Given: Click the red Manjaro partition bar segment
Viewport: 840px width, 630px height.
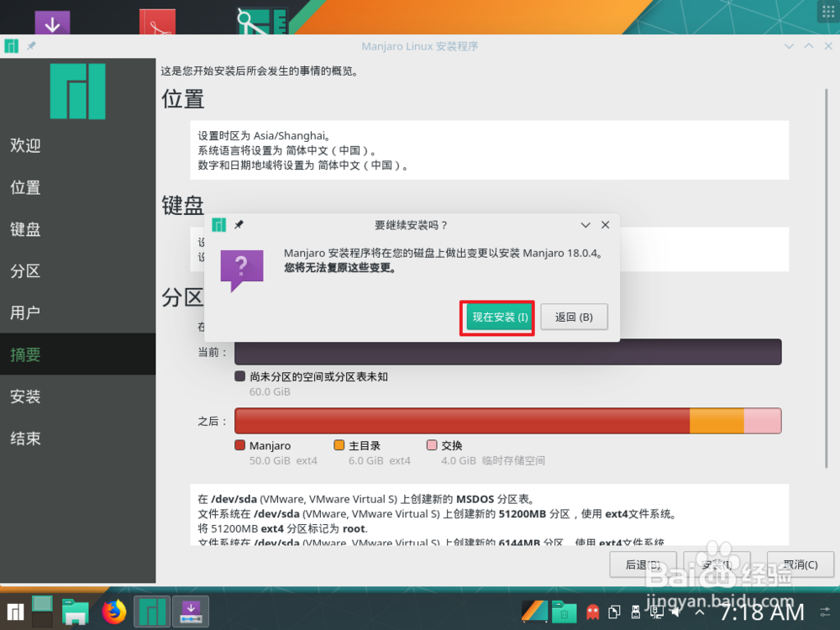Looking at the screenshot, I should coord(462,421).
